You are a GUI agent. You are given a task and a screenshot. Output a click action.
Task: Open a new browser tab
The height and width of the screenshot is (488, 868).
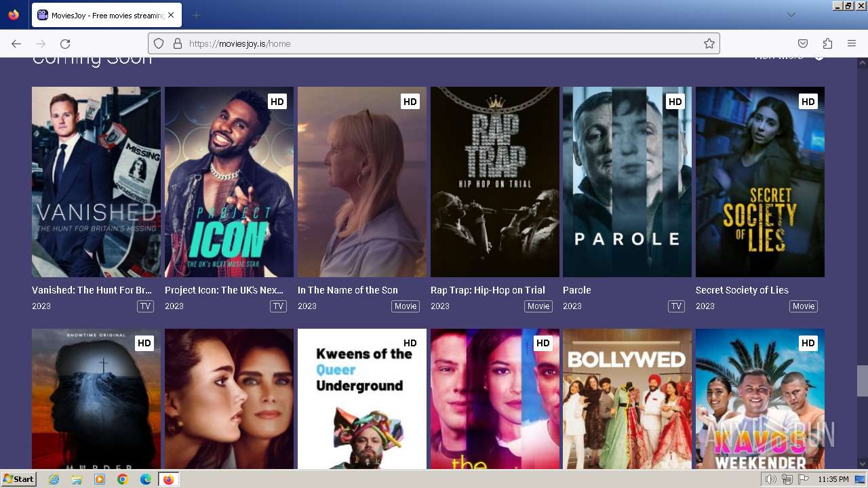[196, 15]
